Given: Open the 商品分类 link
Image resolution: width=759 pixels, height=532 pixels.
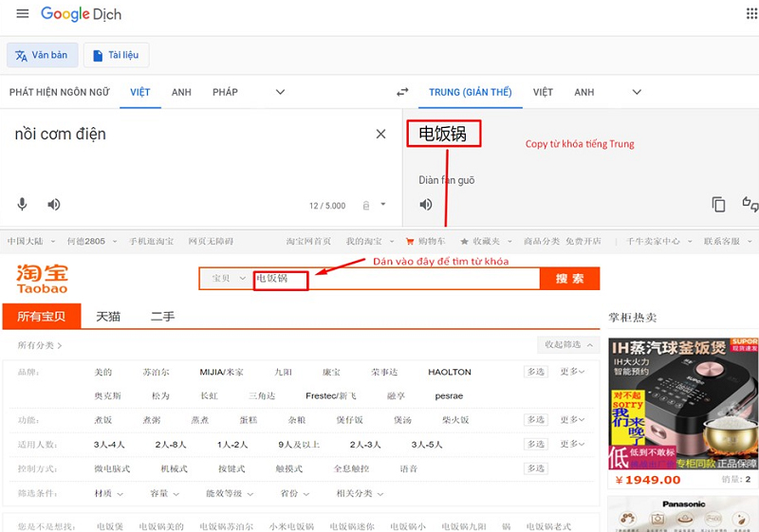Looking at the screenshot, I should pos(541,241).
